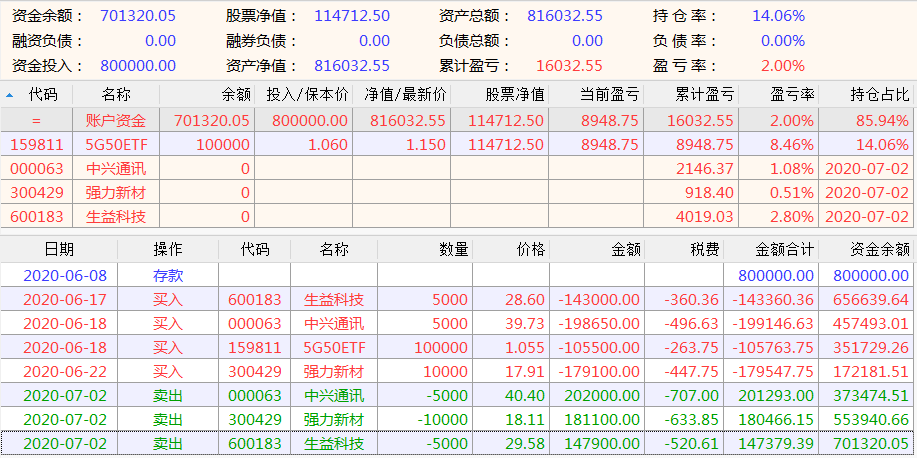The image size is (917, 458).
Task: Click the price 28.60 in transactions
Action: coord(525,300)
